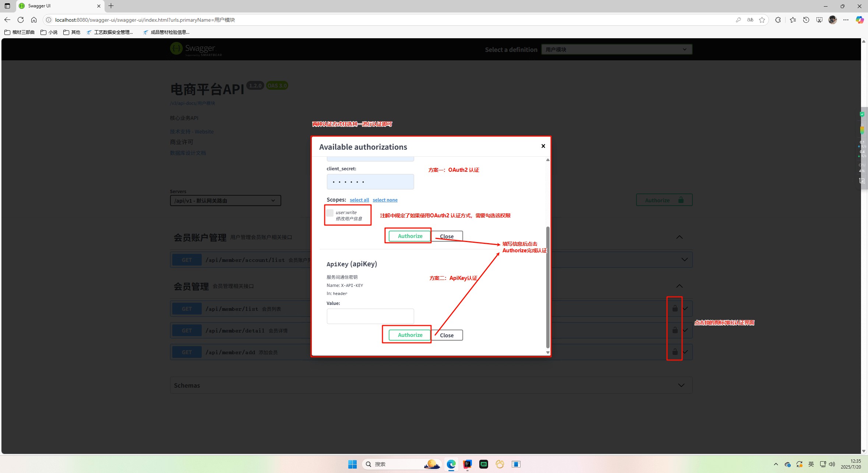The image size is (868, 473).
Task: Open IntelliJ IDEA from taskbar
Action: [467, 464]
